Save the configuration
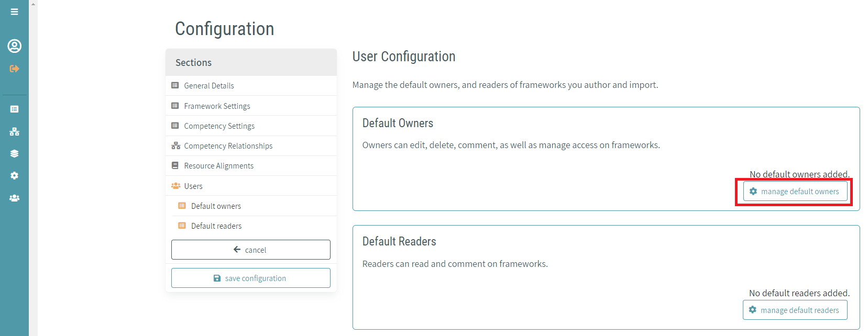This screenshot has width=868, height=336. coord(251,278)
